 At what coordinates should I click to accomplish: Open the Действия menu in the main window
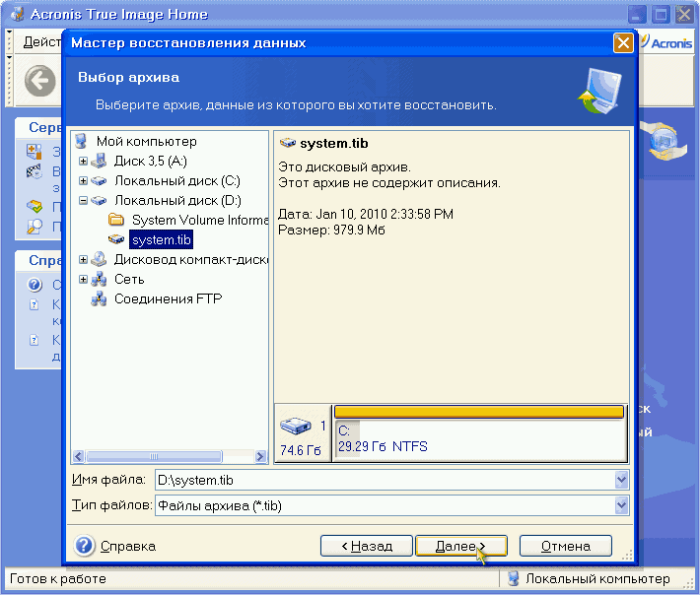pyautogui.click(x=42, y=42)
